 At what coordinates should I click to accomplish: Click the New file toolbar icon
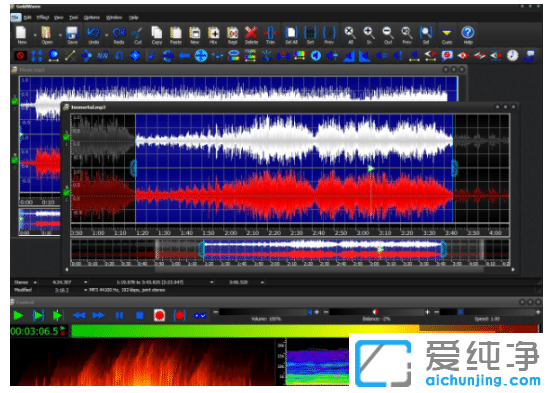pyautogui.click(x=21, y=35)
